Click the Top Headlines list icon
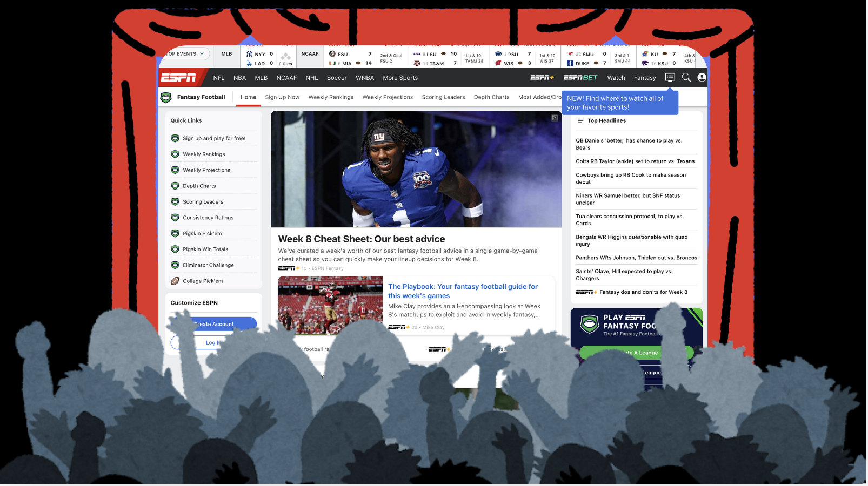 point(580,120)
